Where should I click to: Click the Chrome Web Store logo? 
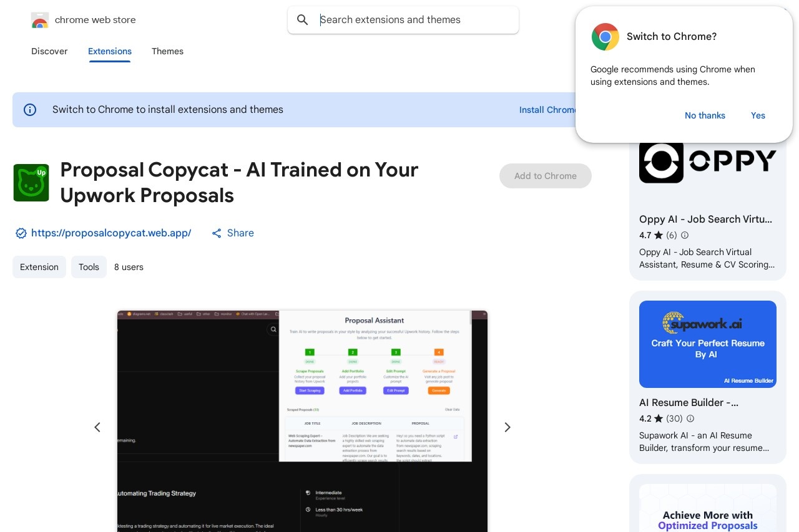[40, 20]
